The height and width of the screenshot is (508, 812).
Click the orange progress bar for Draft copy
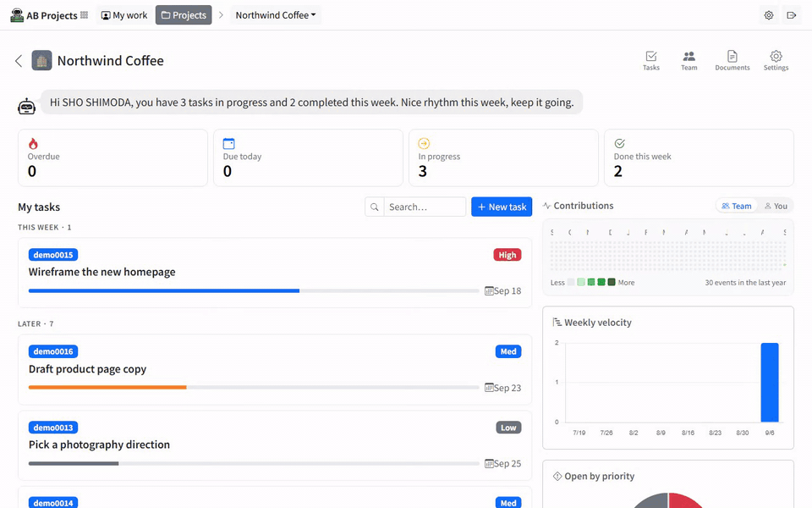[x=107, y=387]
